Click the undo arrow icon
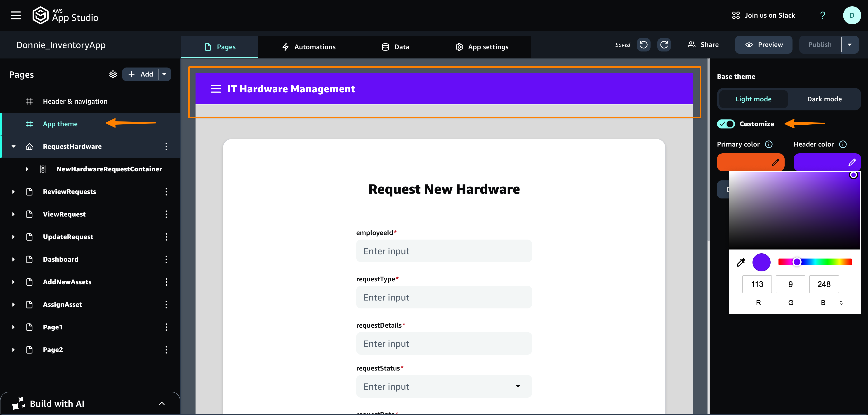This screenshot has height=415, width=868. click(x=643, y=45)
